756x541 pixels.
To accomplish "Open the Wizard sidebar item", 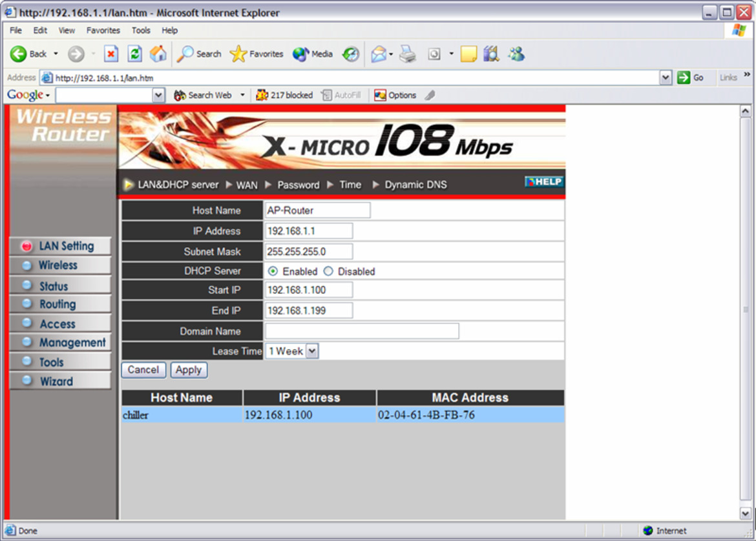I will (x=60, y=381).
